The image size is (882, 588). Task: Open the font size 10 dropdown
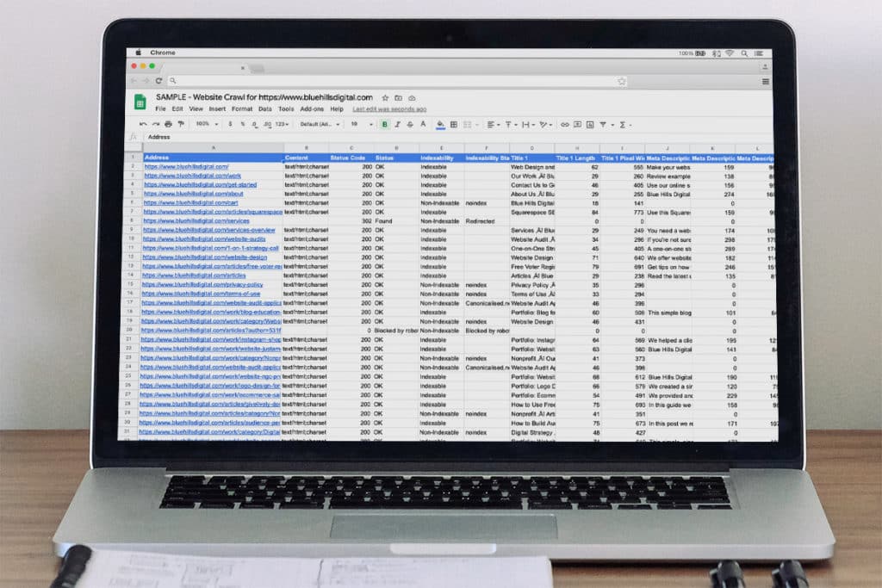[363, 124]
